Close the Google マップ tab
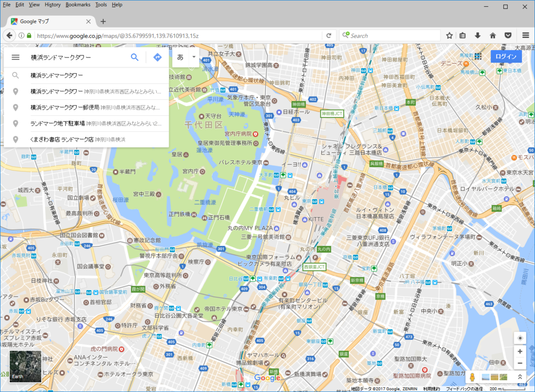The height and width of the screenshot is (392, 535). point(88,21)
